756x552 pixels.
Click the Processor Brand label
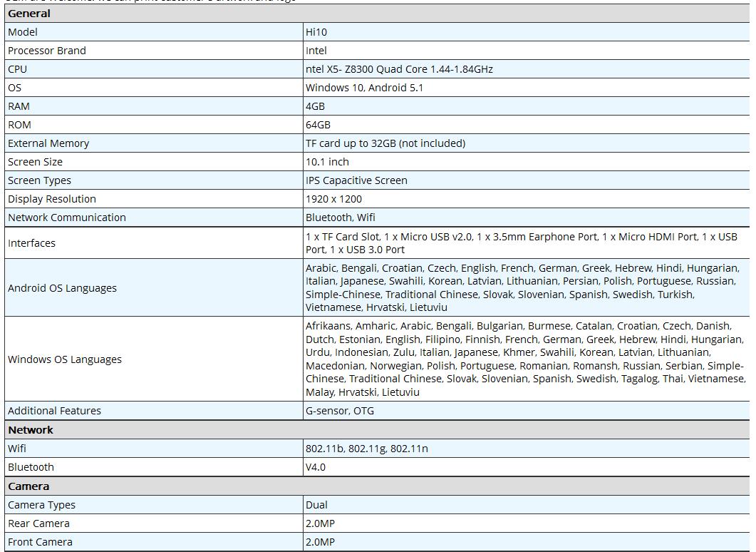click(47, 51)
